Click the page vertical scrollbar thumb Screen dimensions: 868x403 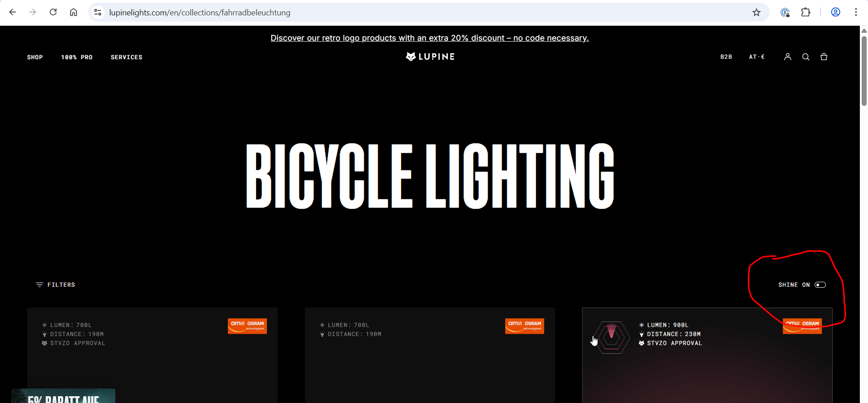coord(864,70)
